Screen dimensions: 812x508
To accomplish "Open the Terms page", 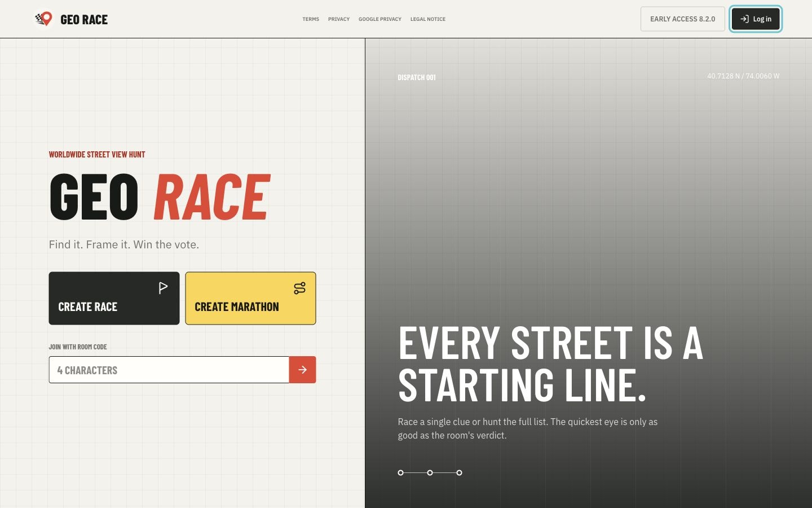I will [311, 19].
